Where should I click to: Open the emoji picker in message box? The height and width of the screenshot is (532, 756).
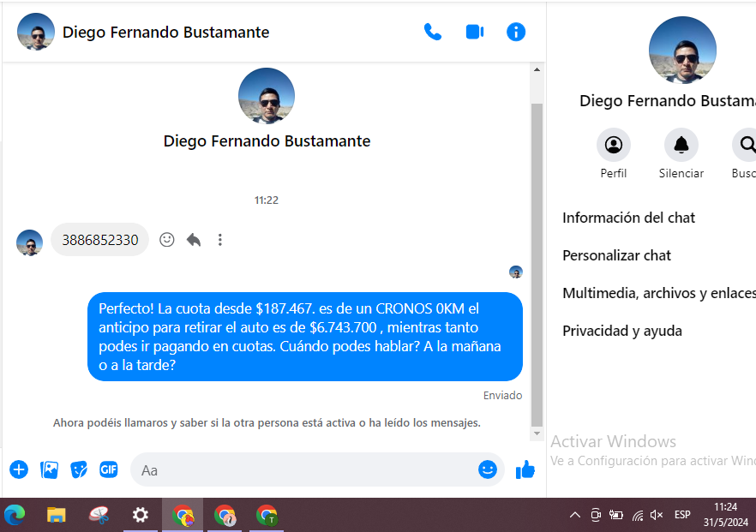(488, 469)
